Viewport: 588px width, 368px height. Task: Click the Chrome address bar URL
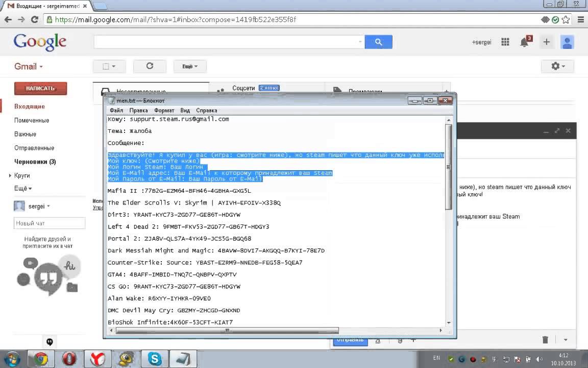(176, 19)
